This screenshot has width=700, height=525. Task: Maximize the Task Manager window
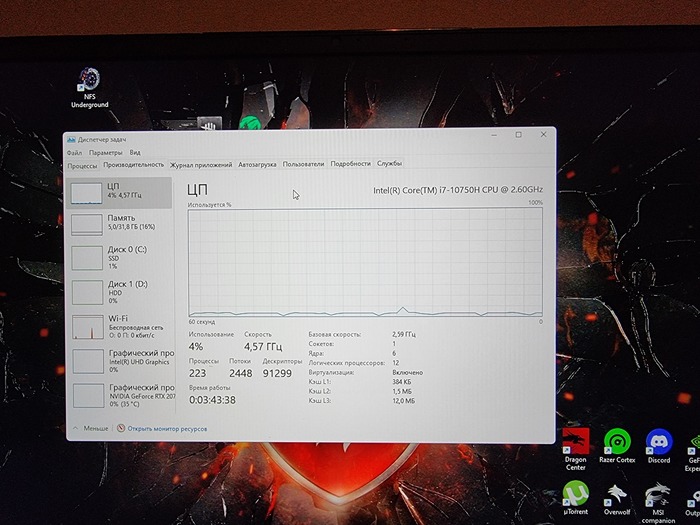[x=518, y=134]
